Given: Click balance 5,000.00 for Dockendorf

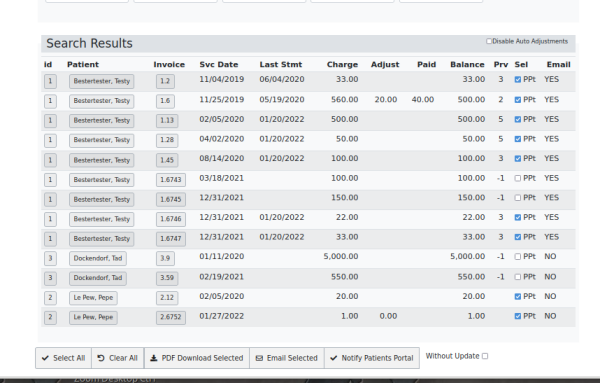Looking at the screenshot, I should [x=467, y=256].
